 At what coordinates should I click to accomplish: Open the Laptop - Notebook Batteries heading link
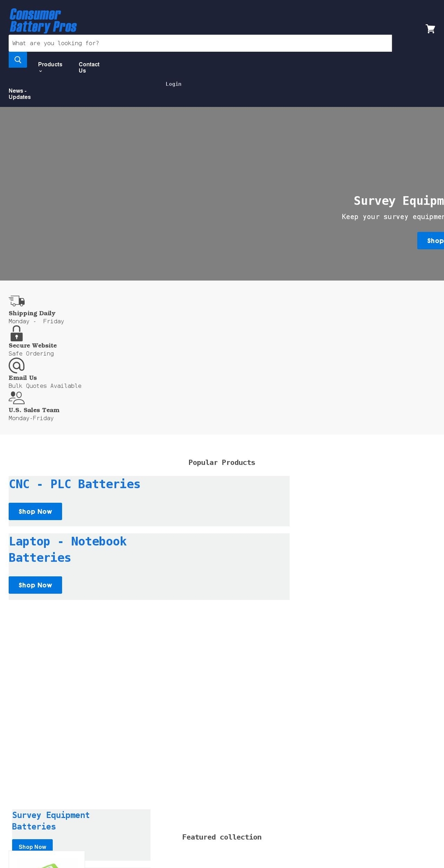pyautogui.click(x=68, y=550)
